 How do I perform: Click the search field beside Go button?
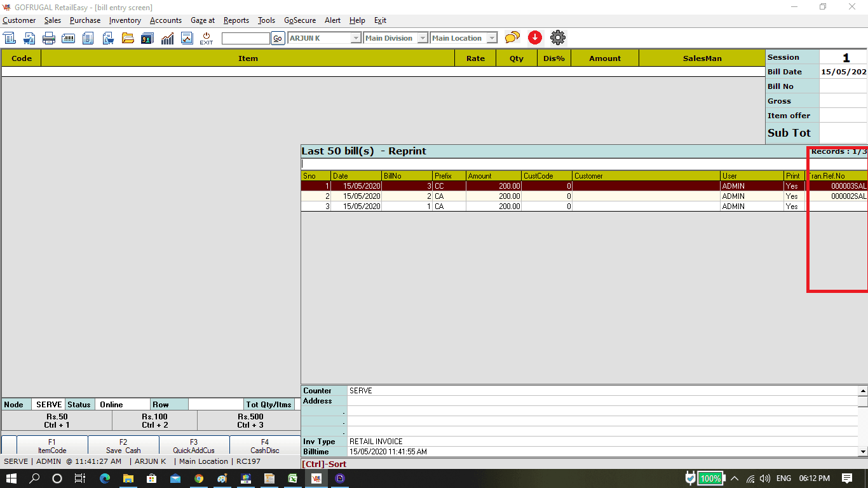click(x=246, y=38)
